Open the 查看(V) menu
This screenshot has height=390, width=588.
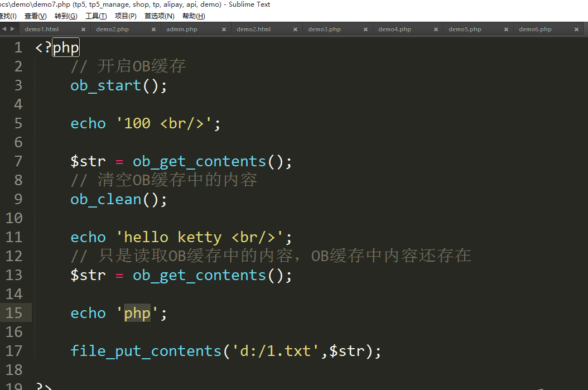36,16
